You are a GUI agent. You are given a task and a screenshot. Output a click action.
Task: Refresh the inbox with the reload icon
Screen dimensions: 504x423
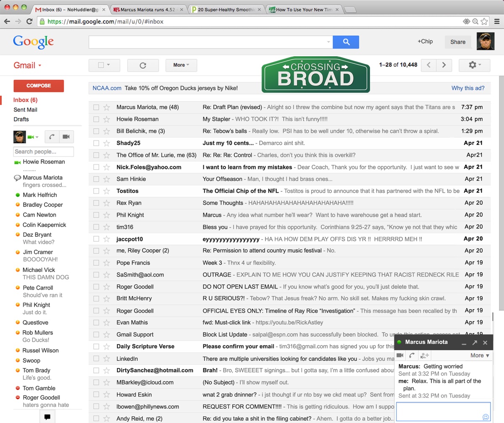(x=143, y=65)
